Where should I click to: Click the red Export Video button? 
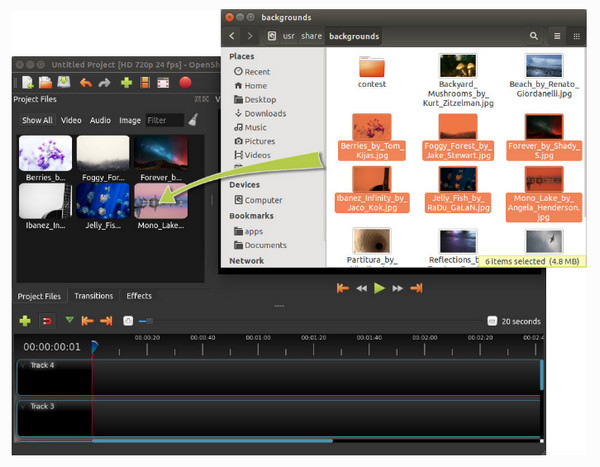[185, 82]
